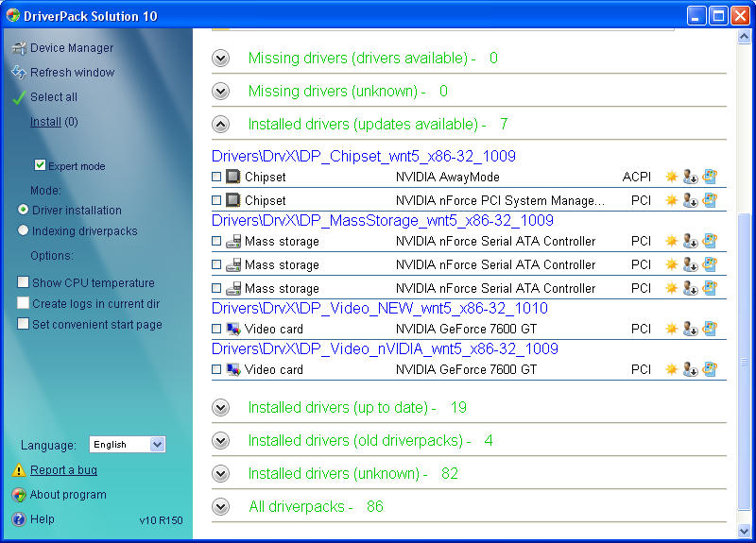Screen dimensions: 756x543
Task: Click the green checkmark beside Select all
Action: click(x=19, y=97)
